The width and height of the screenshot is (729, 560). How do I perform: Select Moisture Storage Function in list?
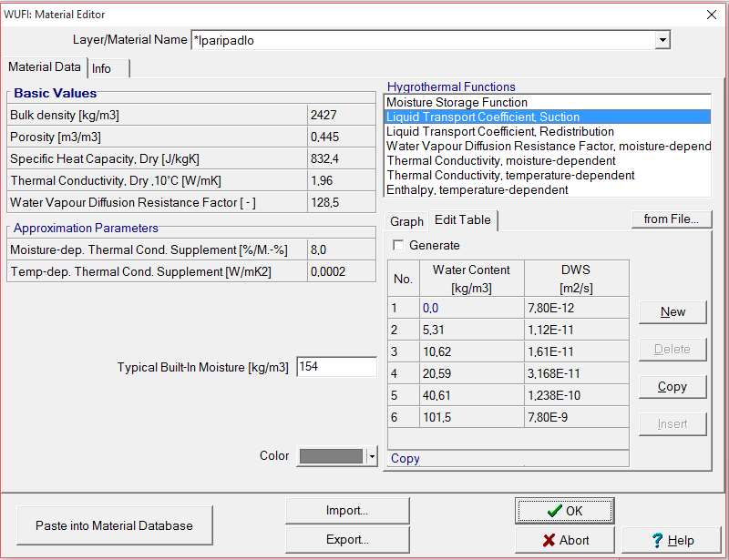(x=548, y=102)
